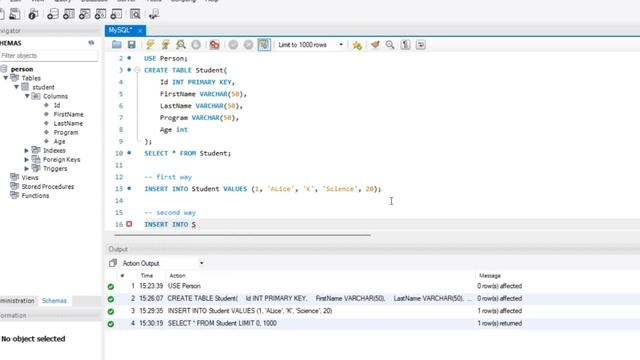Select the USE Person output row

(372, 286)
